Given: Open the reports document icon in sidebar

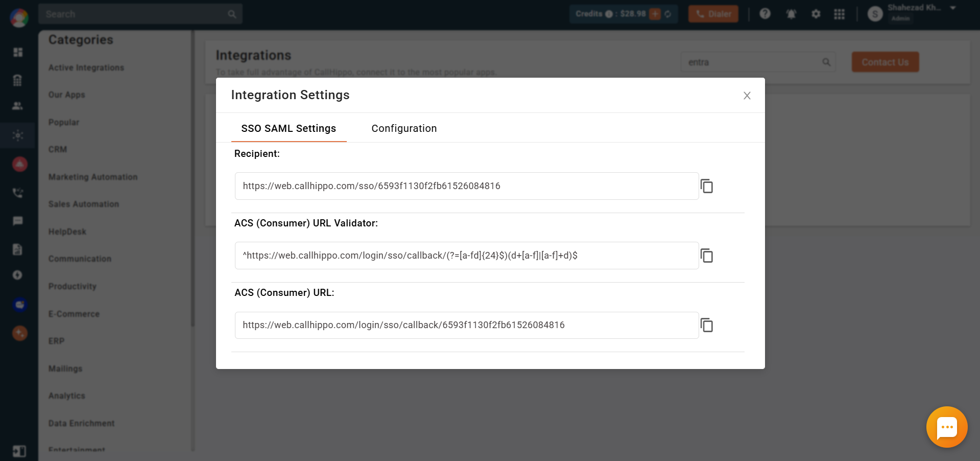Looking at the screenshot, I should 18,249.
